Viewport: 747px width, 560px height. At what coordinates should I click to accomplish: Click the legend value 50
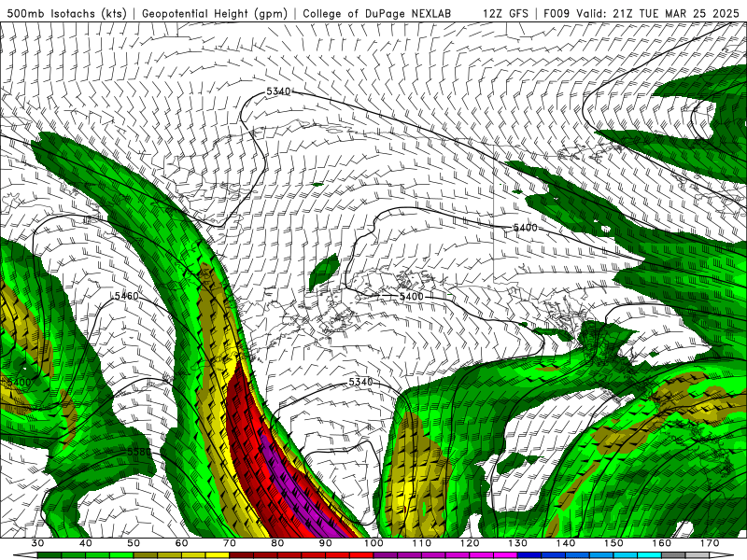coord(134,543)
